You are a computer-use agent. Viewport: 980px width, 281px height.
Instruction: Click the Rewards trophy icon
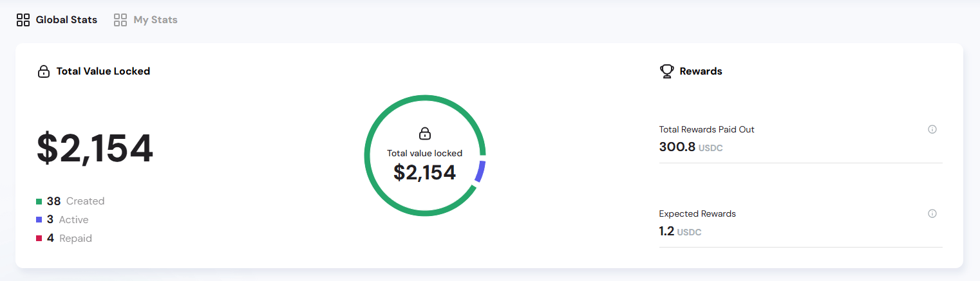(x=666, y=71)
